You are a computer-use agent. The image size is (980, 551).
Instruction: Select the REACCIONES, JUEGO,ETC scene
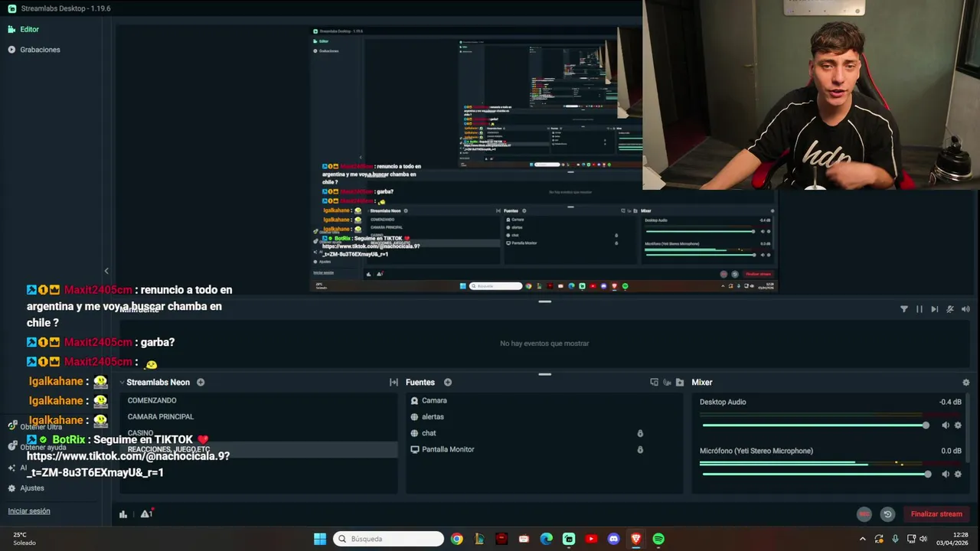257,449
